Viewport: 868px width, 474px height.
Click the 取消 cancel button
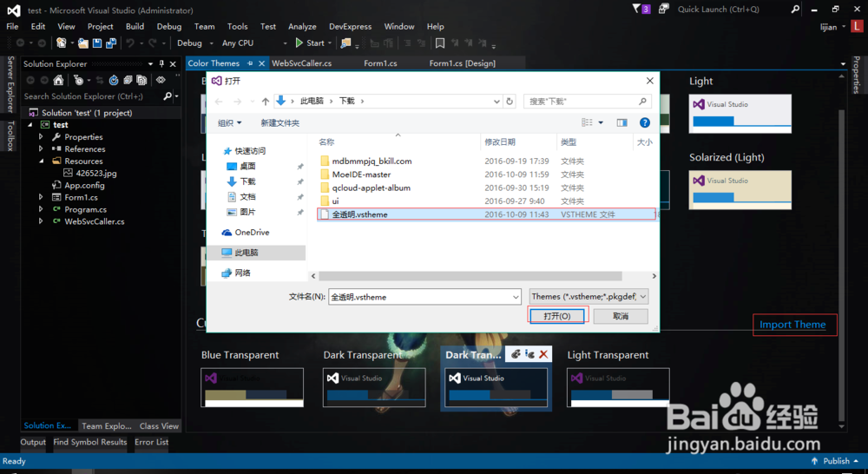pyautogui.click(x=621, y=316)
